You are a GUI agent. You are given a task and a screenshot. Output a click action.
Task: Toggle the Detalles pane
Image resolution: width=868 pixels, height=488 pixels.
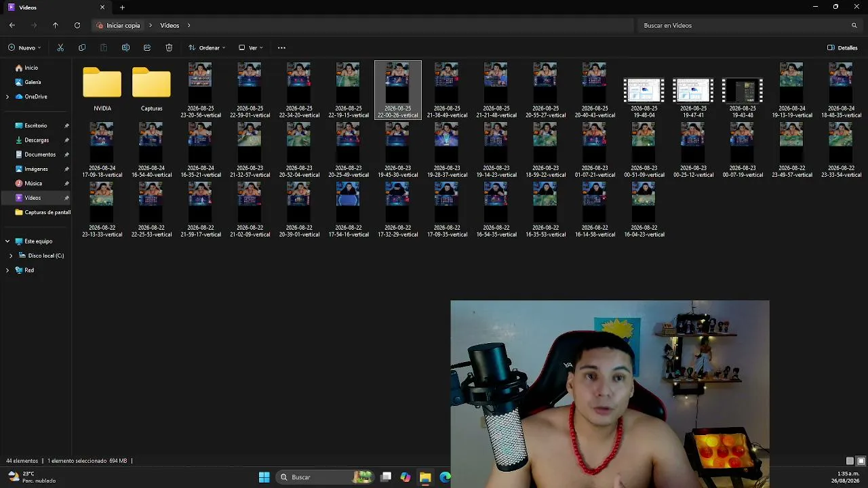tap(842, 47)
